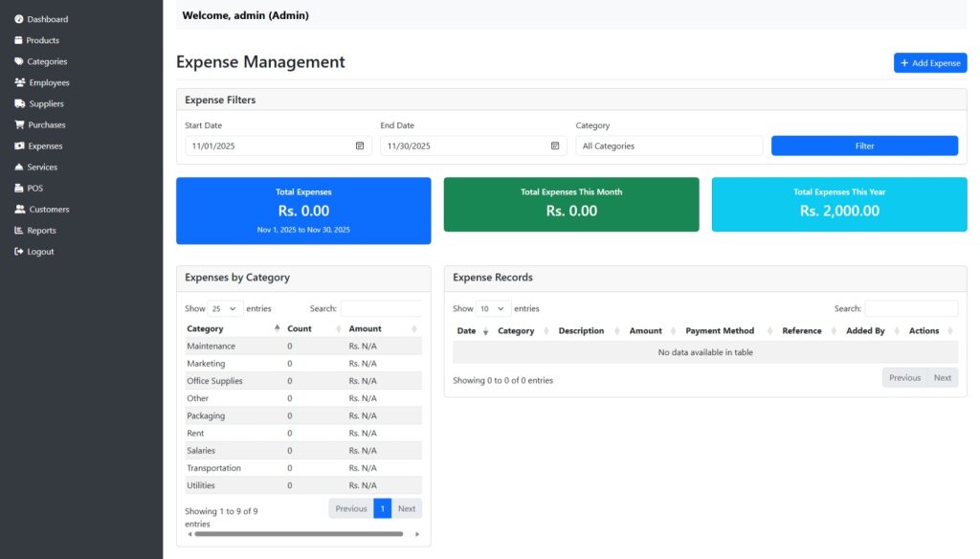Click the Suppliers truck icon
This screenshot has width=980, height=559.
19,103
